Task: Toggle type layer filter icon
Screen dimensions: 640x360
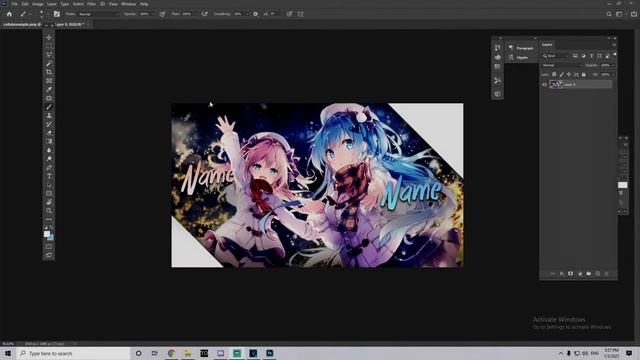Action: pyautogui.click(x=591, y=56)
